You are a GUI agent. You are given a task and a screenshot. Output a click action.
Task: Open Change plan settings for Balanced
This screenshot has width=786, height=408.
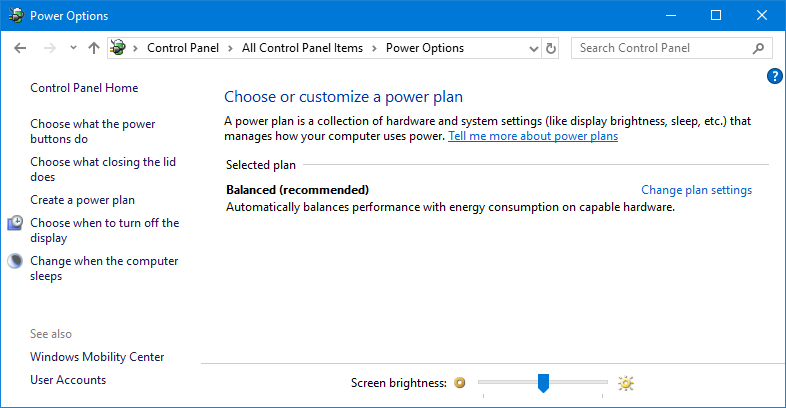[696, 190]
